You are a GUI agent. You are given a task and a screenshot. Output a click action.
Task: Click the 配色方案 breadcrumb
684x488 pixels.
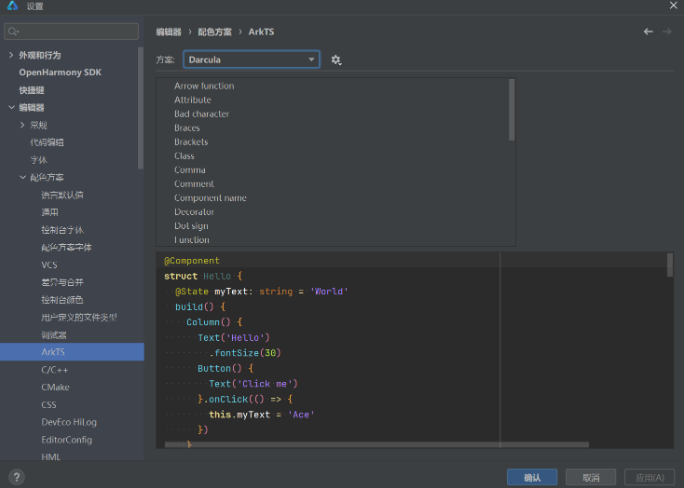tap(215, 32)
